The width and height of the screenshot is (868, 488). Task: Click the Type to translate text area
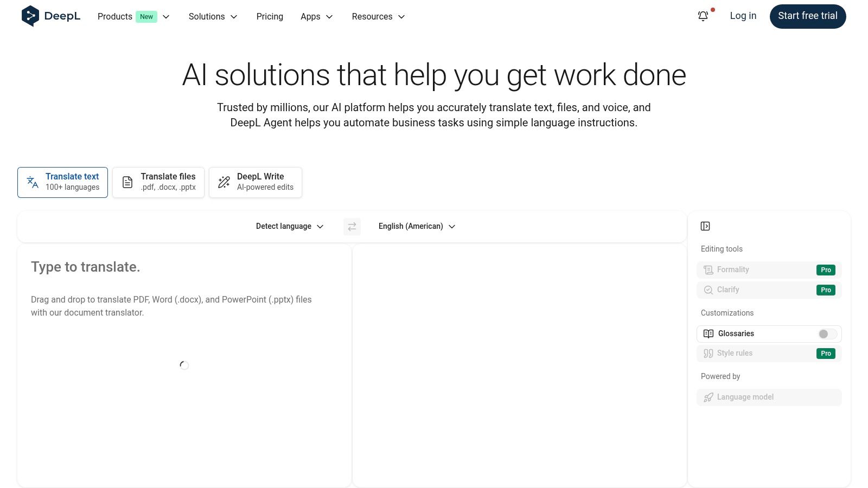[x=184, y=365]
